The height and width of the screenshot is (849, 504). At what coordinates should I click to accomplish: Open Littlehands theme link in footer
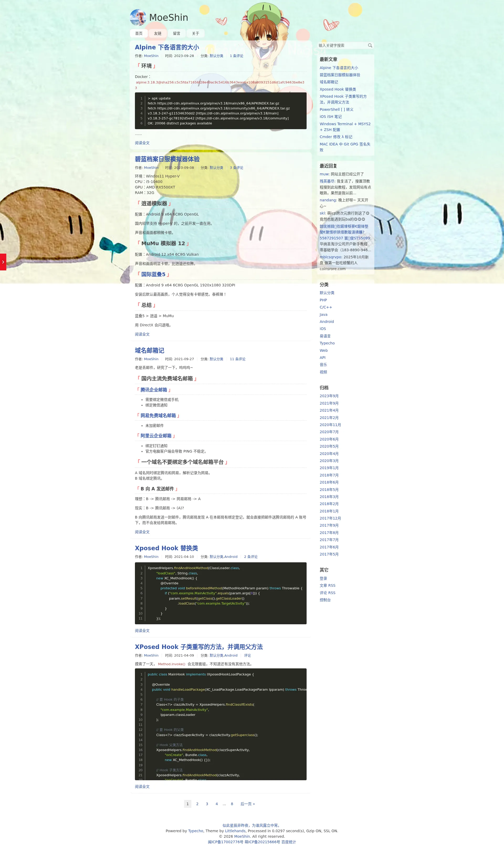click(x=235, y=831)
